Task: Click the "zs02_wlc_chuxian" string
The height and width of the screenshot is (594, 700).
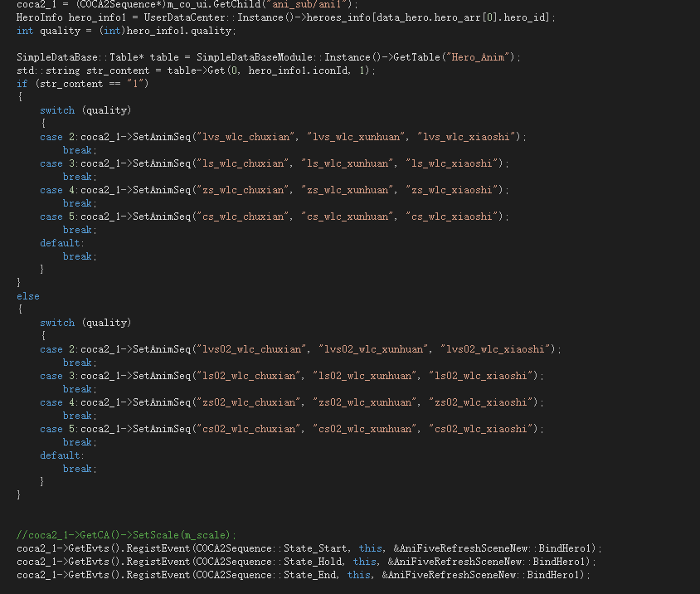Action: [249, 402]
